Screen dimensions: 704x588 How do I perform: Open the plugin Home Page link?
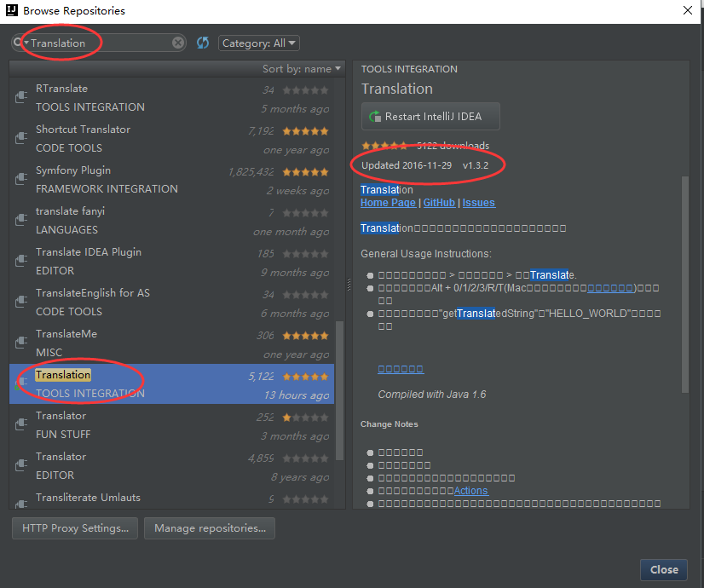tap(388, 203)
